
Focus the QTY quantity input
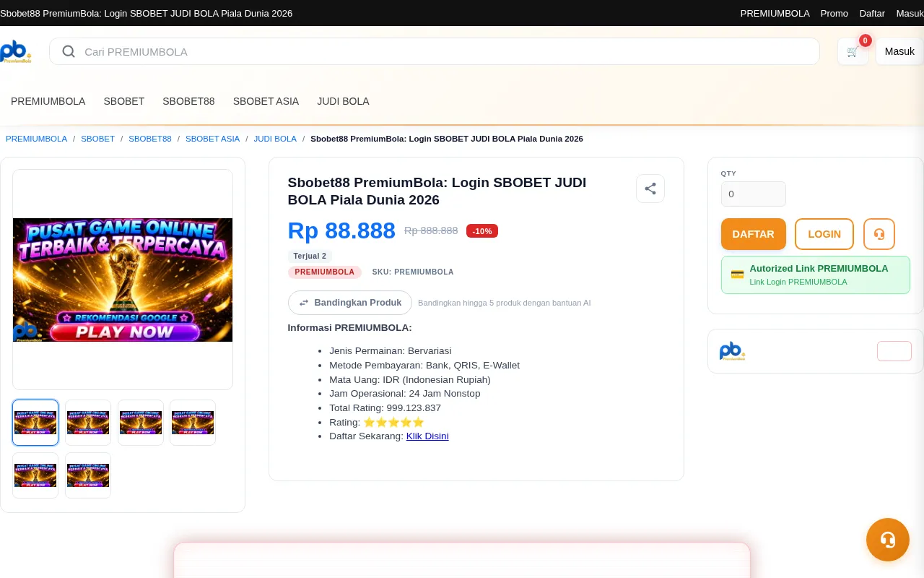point(754,194)
